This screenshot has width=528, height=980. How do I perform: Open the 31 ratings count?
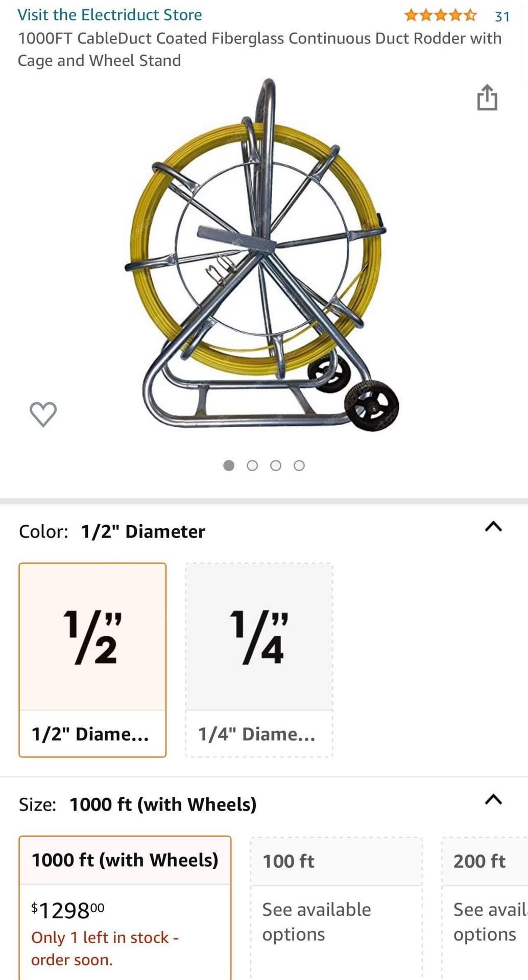[x=502, y=17]
